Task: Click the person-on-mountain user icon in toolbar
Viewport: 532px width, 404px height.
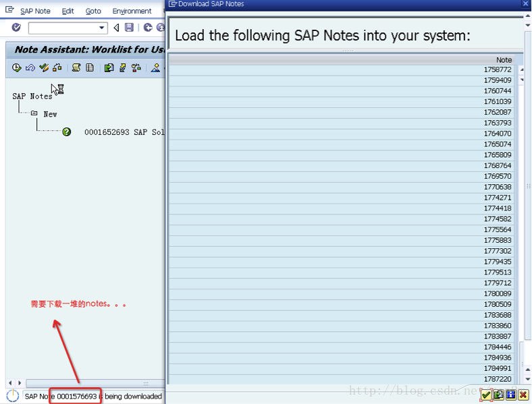Action: pyautogui.click(x=155, y=68)
